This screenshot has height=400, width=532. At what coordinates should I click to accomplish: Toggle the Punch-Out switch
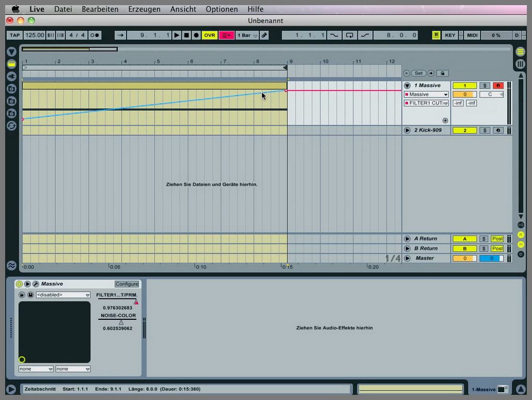pyautogui.click(x=365, y=35)
